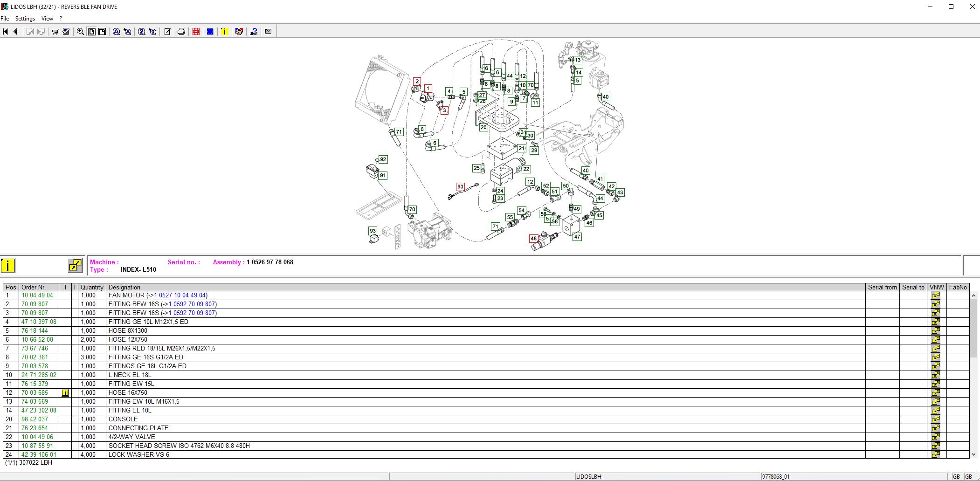Click the blue square icon in toolbar
Viewport: 980px width, 481px height.
(x=210, y=32)
